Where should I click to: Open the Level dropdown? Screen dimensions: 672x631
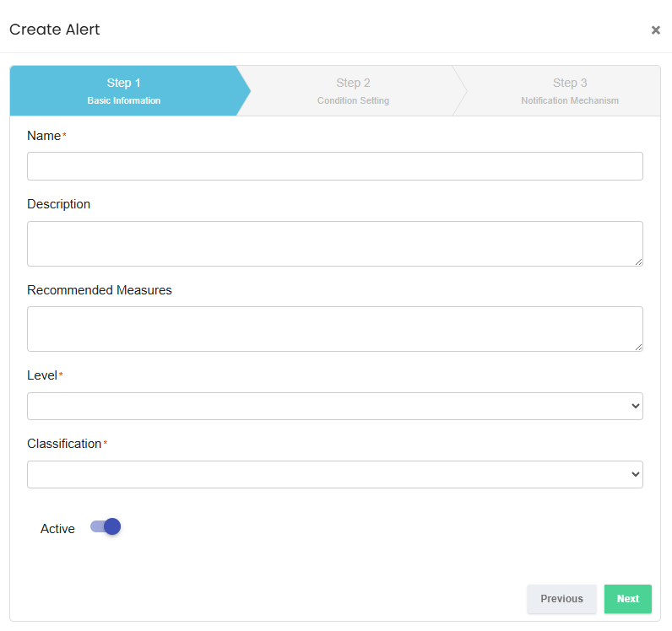click(334, 406)
